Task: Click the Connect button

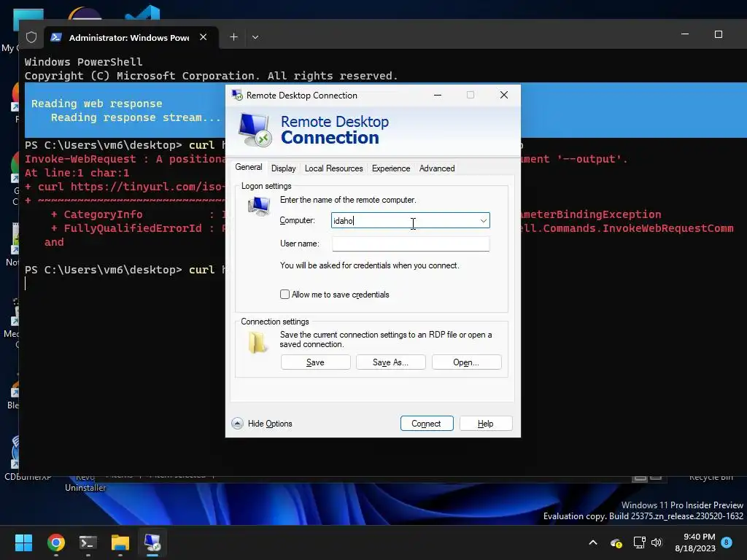Action: pyautogui.click(x=426, y=424)
